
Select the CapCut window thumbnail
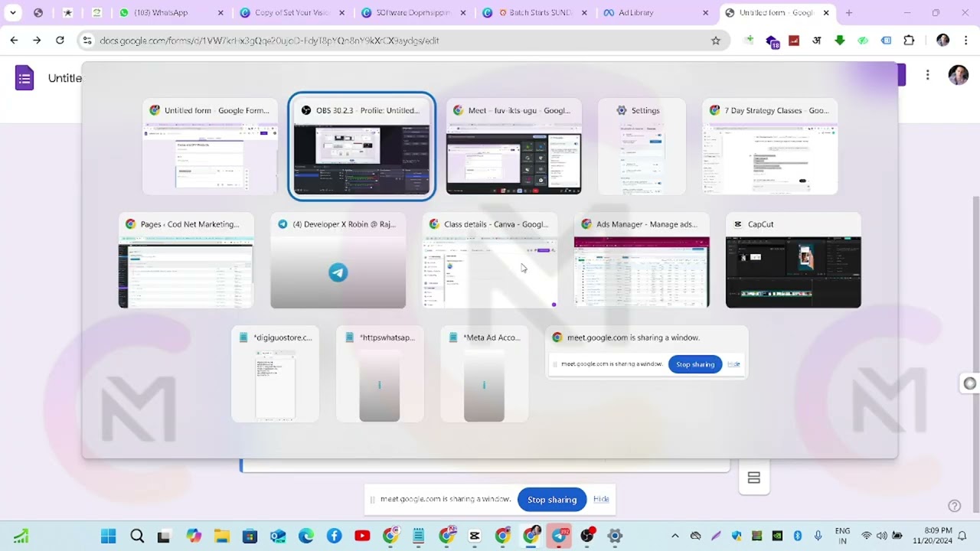coord(793,261)
